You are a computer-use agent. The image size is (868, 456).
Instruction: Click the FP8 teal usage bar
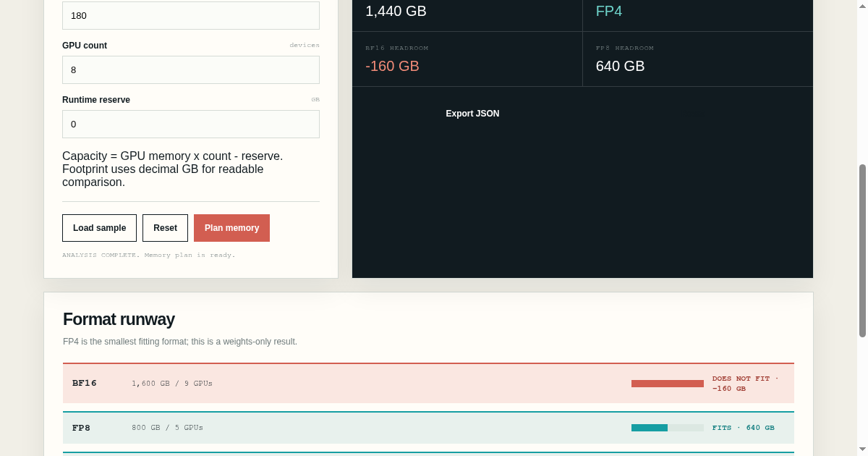coord(668,428)
